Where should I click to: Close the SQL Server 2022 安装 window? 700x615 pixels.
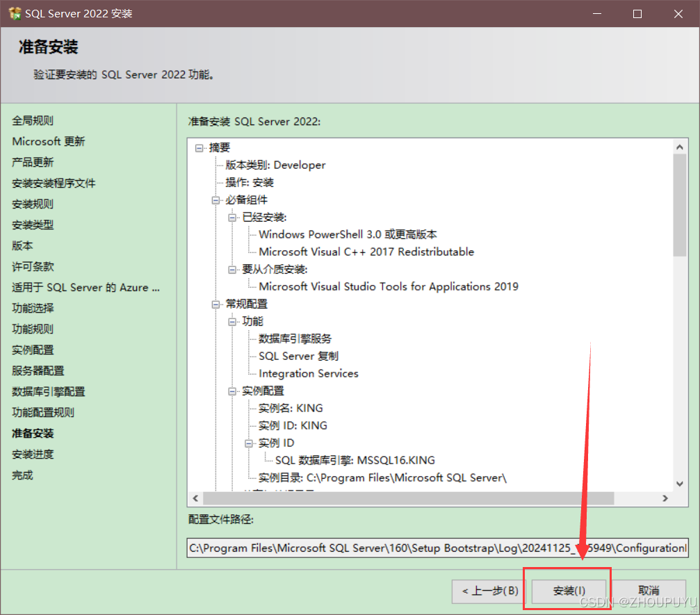click(678, 14)
